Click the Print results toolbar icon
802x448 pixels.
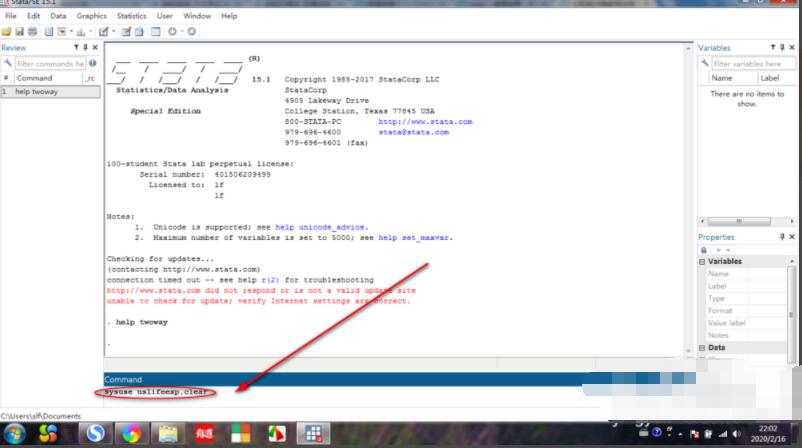click(x=32, y=32)
